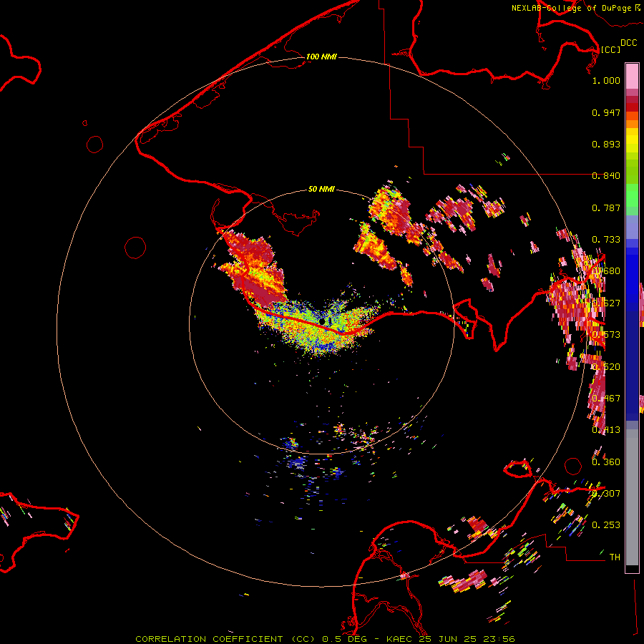Click the 0.947 scale value
Screen dimensions: 644x644
[x=606, y=112]
